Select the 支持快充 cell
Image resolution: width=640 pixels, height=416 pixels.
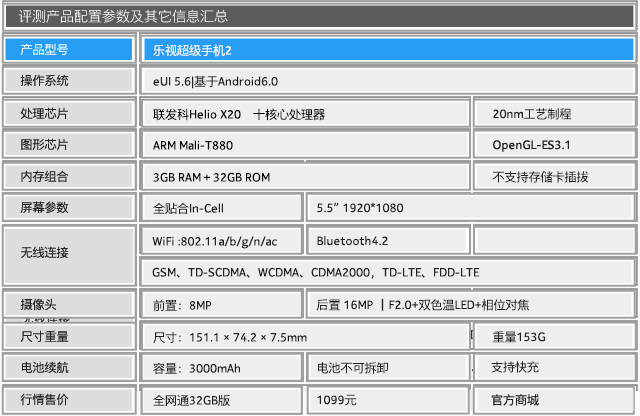click(x=553, y=368)
